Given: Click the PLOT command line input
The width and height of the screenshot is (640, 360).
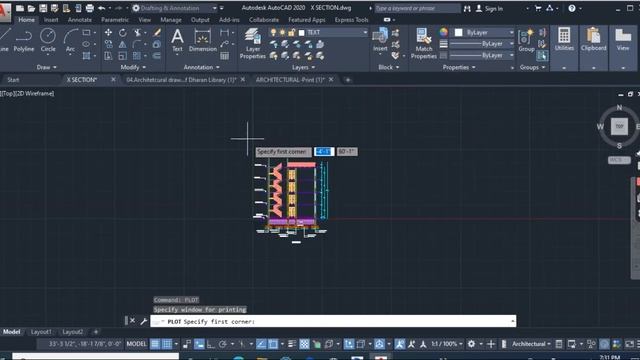Looking at the screenshot, I should tap(333, 321).
